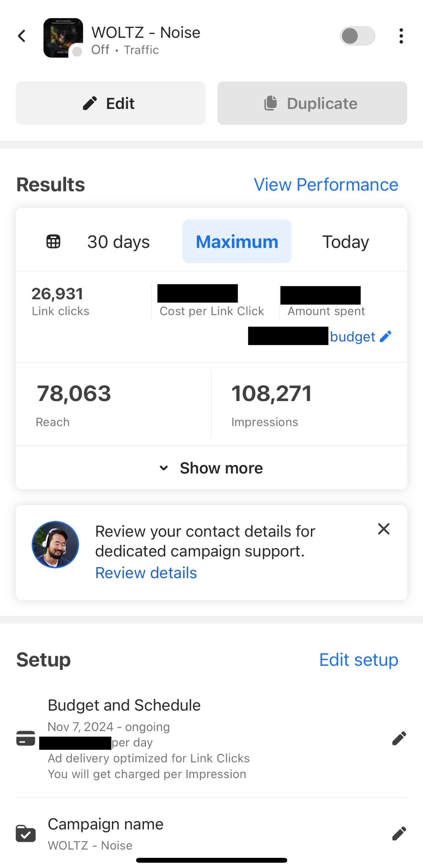Edit Campaign name via pencil icon
Screen dimensions: 423x868
click(x=399, y=833)
